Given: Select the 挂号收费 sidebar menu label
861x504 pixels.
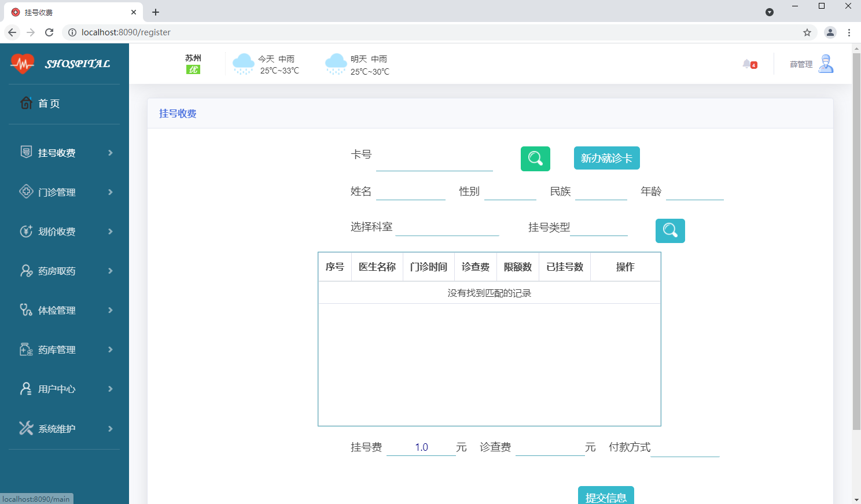Looking at the screenshot, I should pyautogui.click(x=57, y=153).
